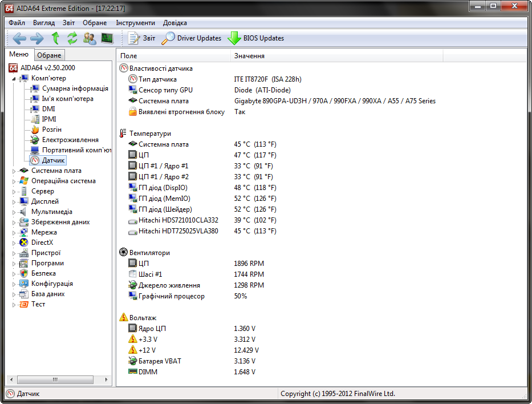Expand the Дисплей tree node
The width and height of the screenshot is (532, 404).
tap(14, 201)
